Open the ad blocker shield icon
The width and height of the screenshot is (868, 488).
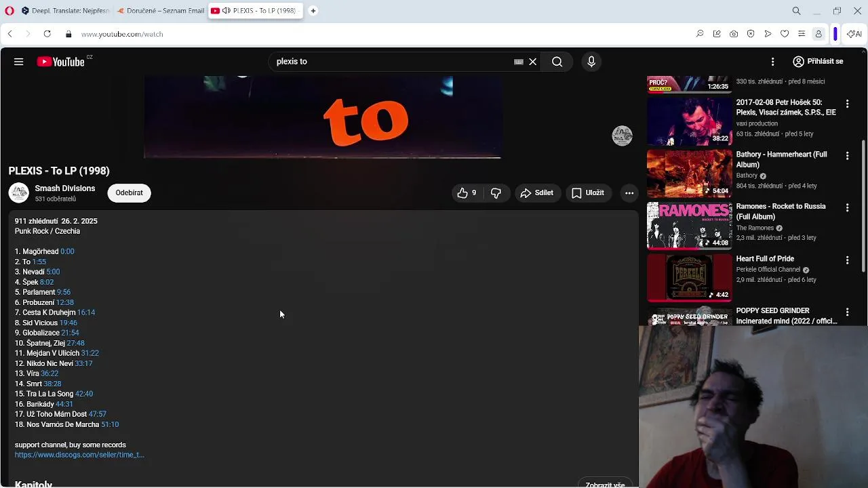751,34
